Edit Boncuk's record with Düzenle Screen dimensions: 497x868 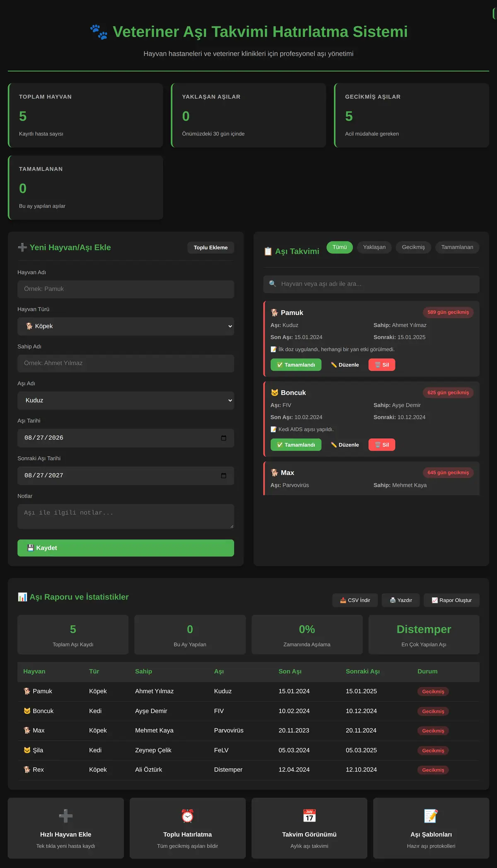tap(345, 445)
